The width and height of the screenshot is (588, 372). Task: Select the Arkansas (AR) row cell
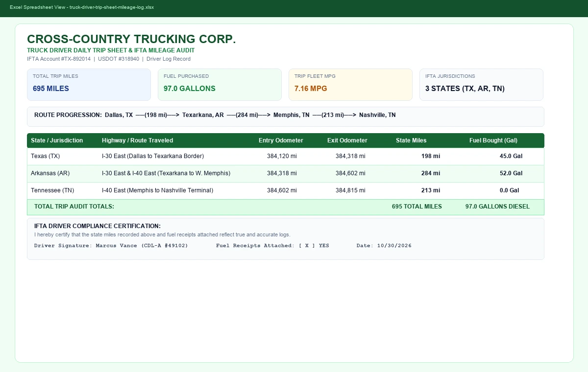[x=50, y=173]
